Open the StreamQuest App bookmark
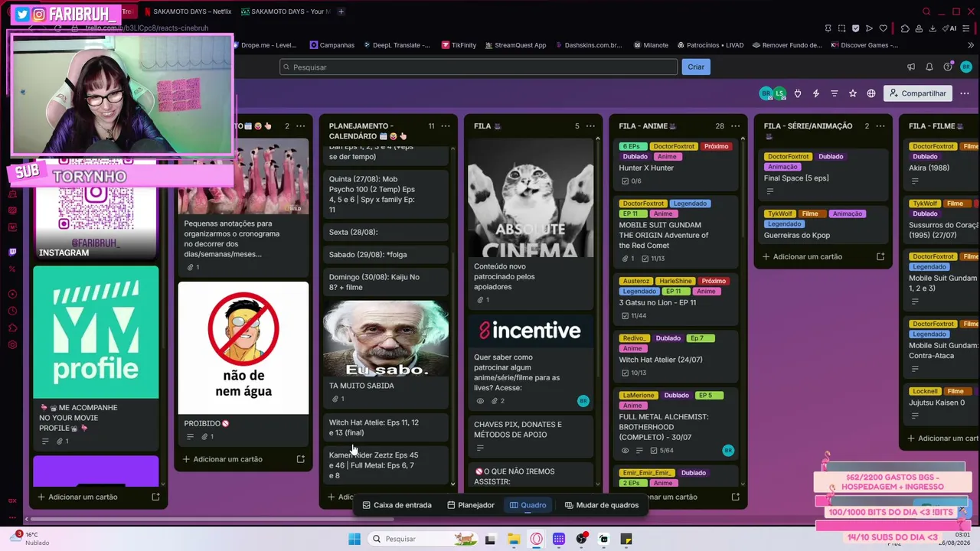The width and height of the screenshot is (980, 551). [x=514, y=45]
